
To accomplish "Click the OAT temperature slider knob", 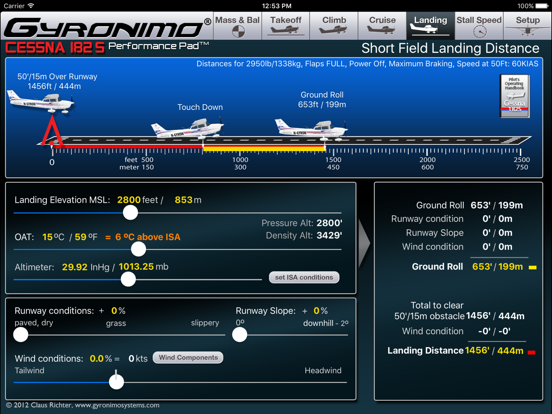I will [x=138, y=249].
